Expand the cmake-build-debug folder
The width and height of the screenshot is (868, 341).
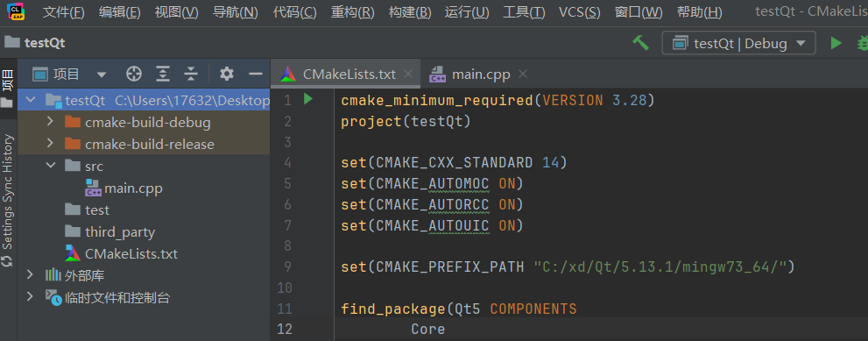(51, 122)
